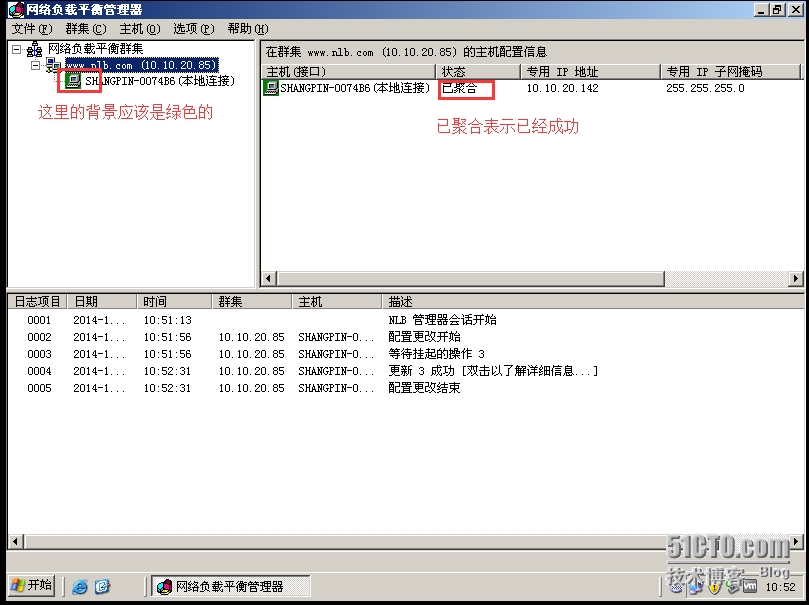Click the 10:52:31 time cell of entry 0005
Screen dimensions: 809x605
168,388
